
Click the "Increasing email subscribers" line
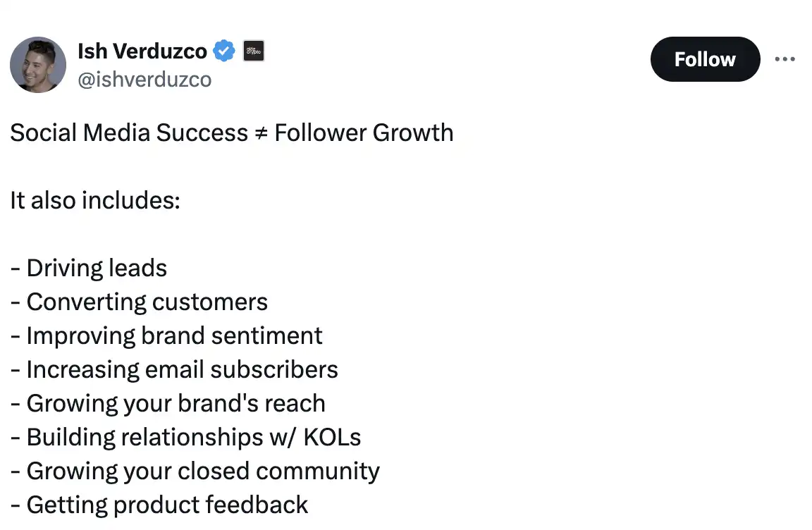[x=182, y=369]
